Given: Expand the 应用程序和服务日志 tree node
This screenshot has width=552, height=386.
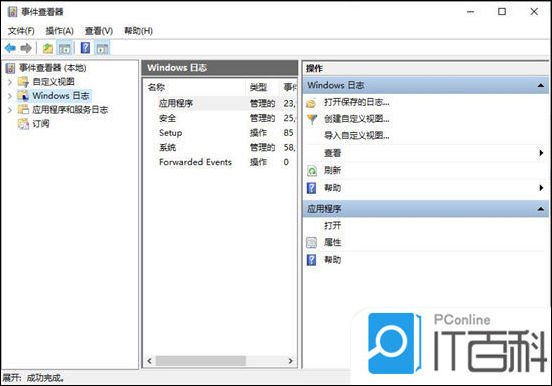Looking at the screenshot, I should pos(10,110).
